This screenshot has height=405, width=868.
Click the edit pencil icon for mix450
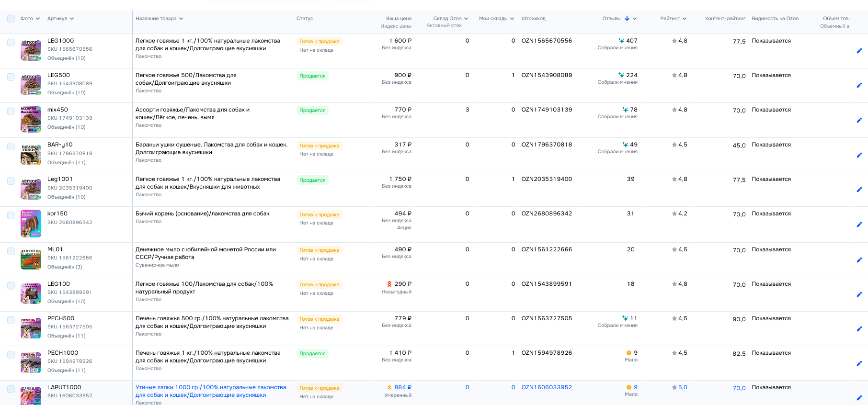click(x=859, y=120)
